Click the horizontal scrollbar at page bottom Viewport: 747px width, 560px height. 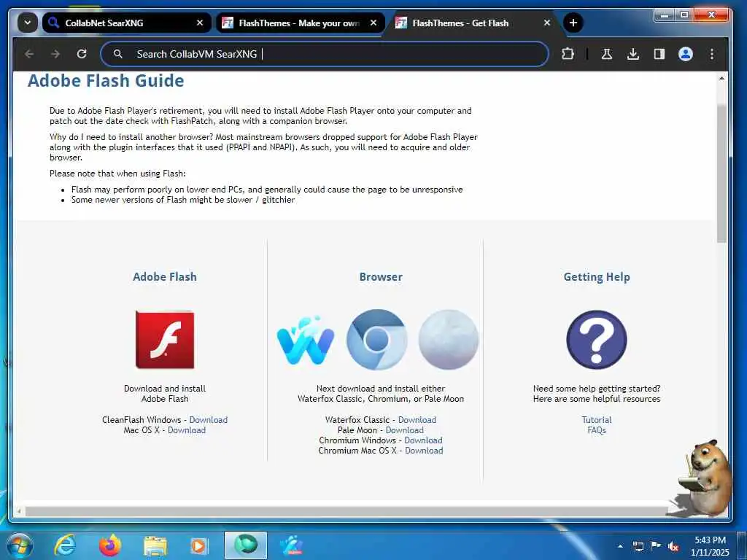point(347,511)
